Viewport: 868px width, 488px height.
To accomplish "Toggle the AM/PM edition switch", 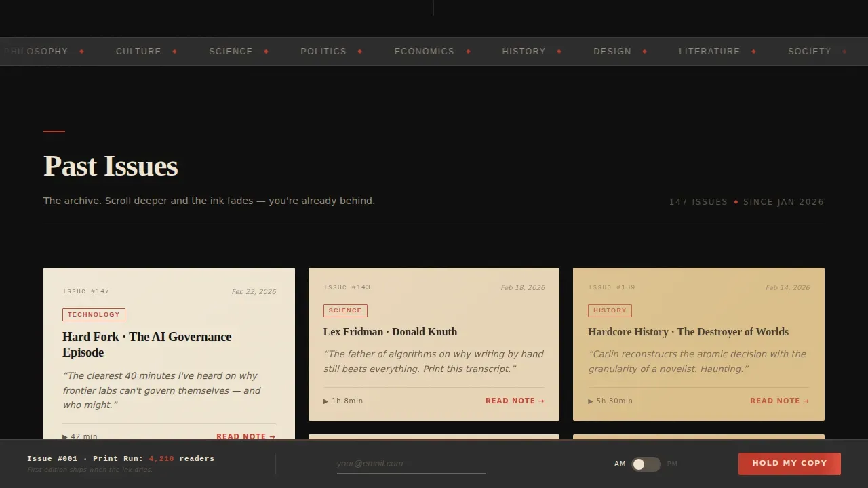I will click(646, 464).
